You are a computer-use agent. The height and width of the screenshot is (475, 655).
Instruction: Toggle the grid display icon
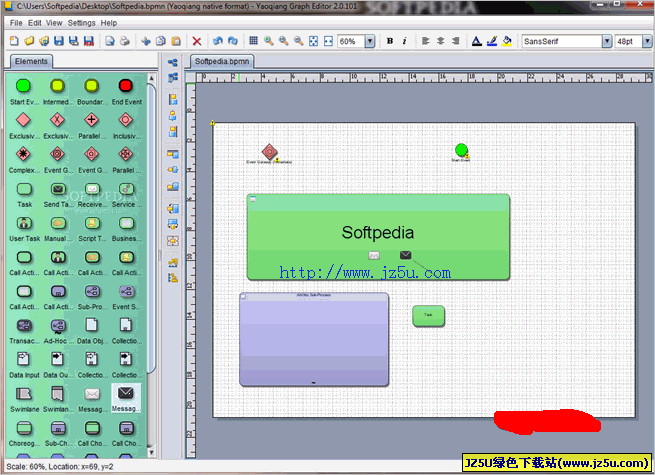253,41
